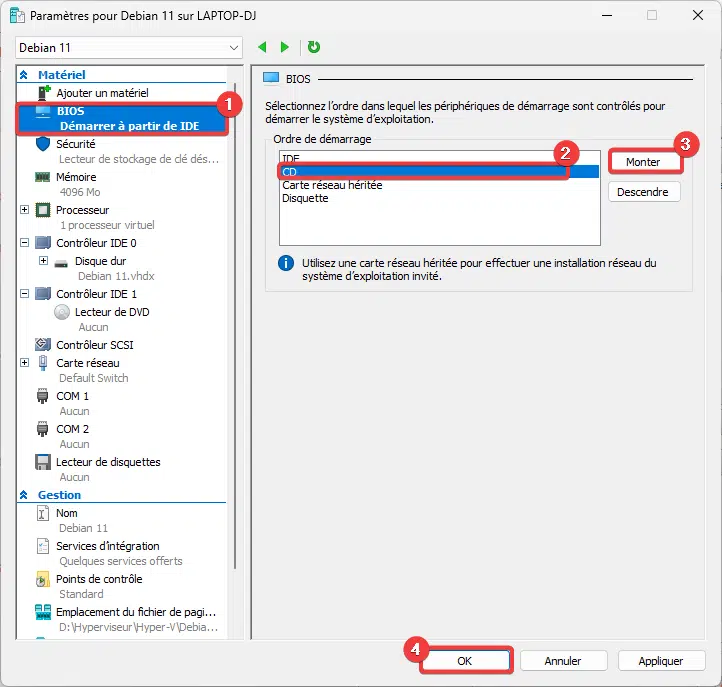Click the window title bar settings icon
Image resolution: width=722 pixels, height=687 pixels.
[x=17, y=16]
